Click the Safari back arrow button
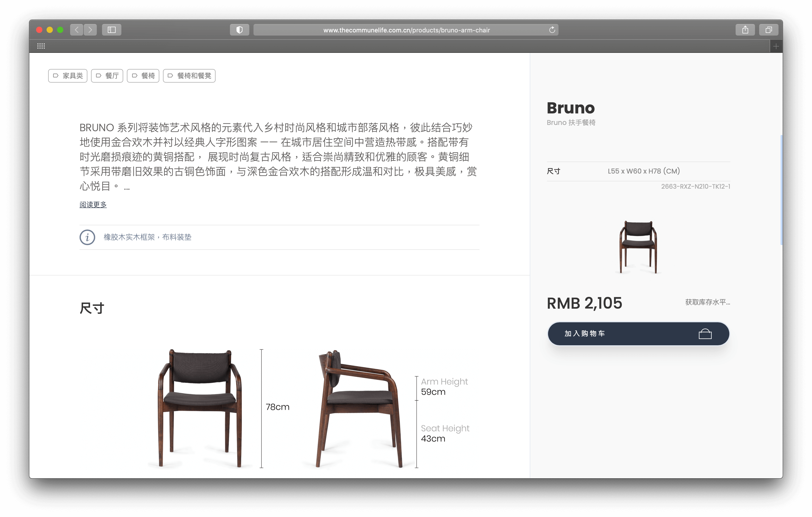 click(77, 30)
